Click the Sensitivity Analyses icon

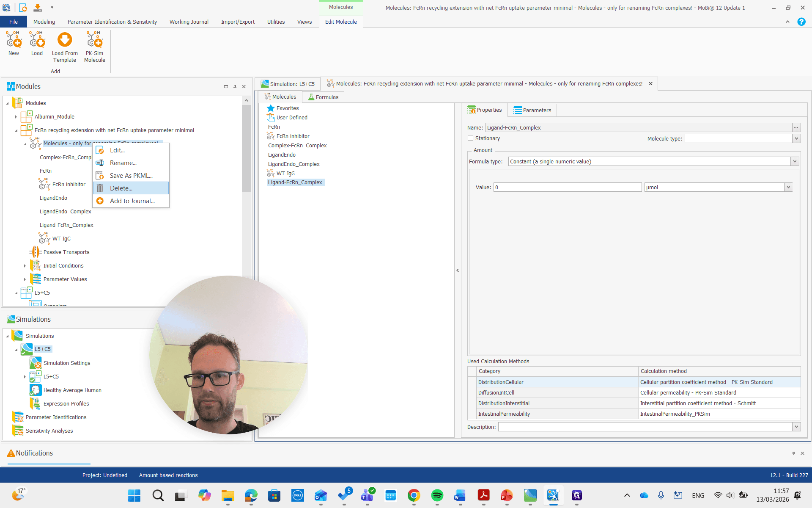[x=18, y=431]
